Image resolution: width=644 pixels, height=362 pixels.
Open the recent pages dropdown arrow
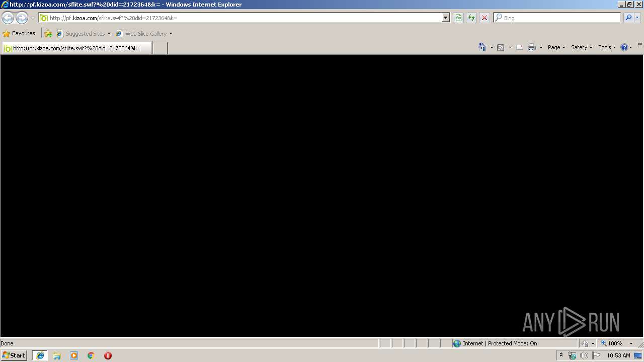(x=33, y=18)
